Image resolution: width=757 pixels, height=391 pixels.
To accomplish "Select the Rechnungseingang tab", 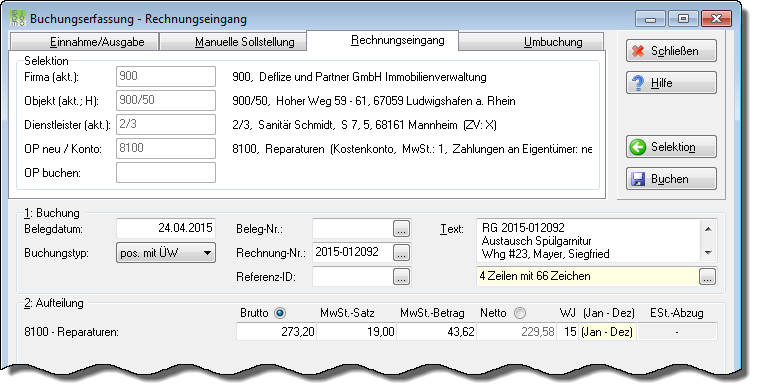I will [x=383, y=40].
